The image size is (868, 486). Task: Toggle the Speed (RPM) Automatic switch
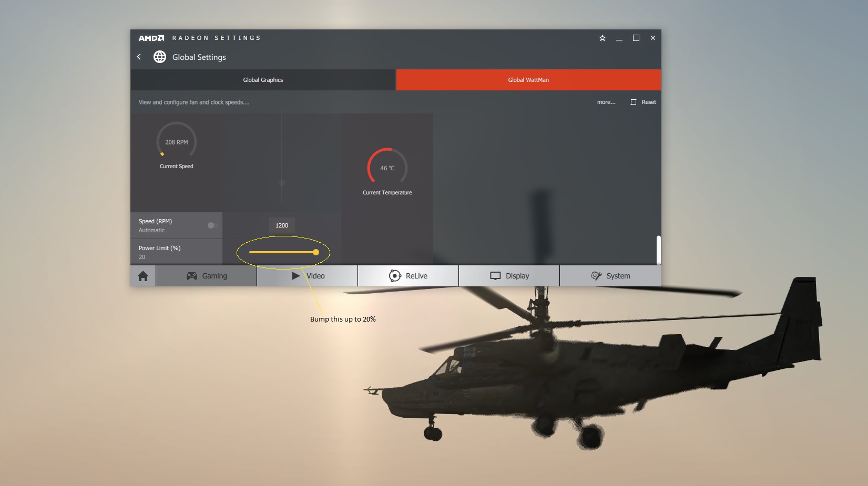pyautogui.click(x=212, y=225)
